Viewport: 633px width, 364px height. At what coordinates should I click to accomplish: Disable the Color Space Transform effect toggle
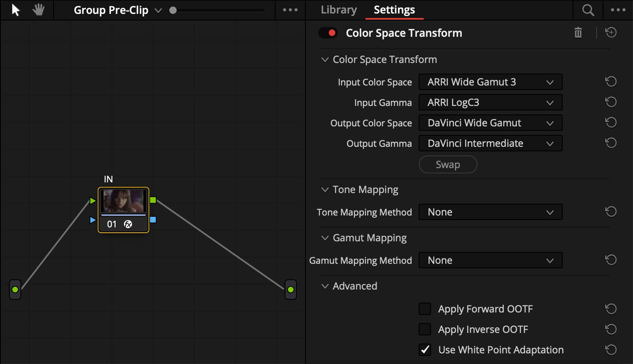[x=328, y=33]
